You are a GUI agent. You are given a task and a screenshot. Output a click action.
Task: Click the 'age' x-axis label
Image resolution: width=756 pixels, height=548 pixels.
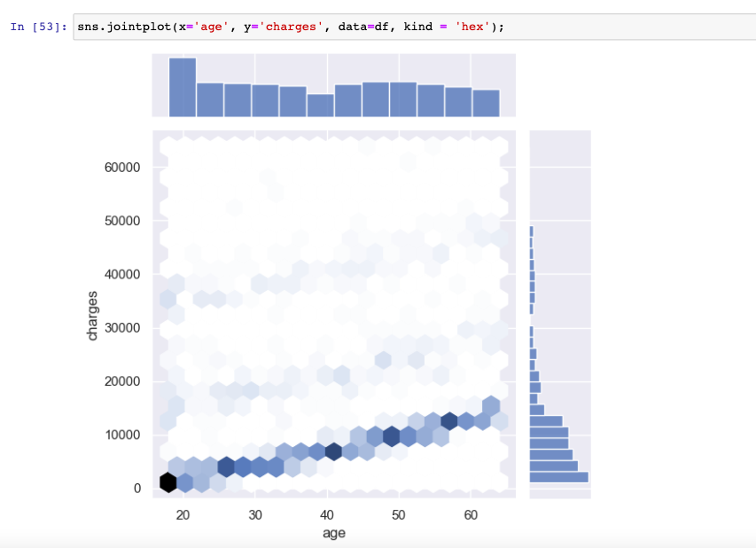(x=334, y=533)
